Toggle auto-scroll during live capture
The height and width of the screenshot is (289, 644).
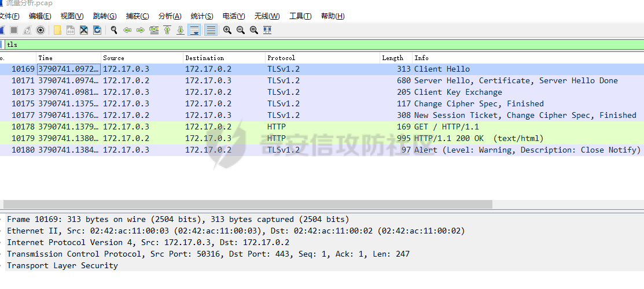(194, 30)
